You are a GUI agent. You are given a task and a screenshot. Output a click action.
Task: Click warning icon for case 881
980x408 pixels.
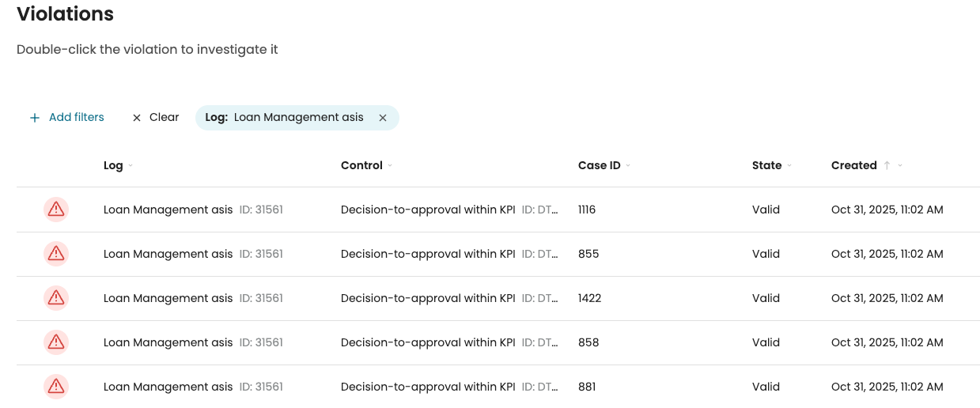[x=56, y=387]
